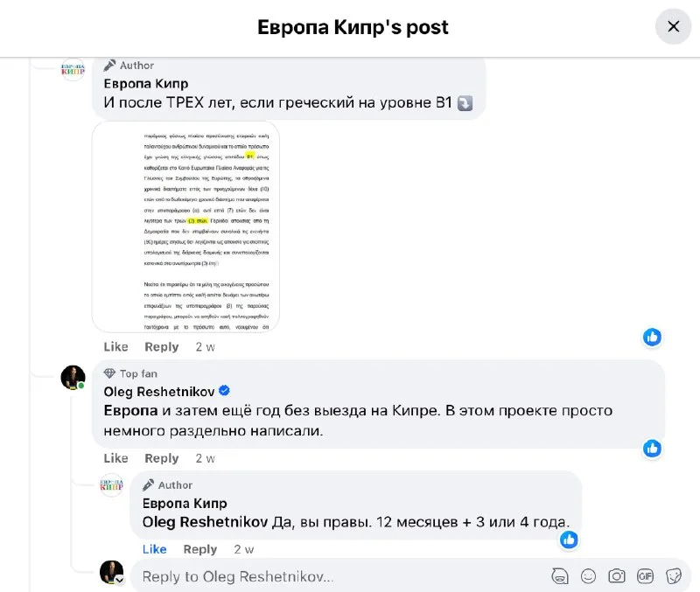Reply to the ТРЕХ лет comment
The width and height of the screenshot is (700, 592).
pos(162,346)
